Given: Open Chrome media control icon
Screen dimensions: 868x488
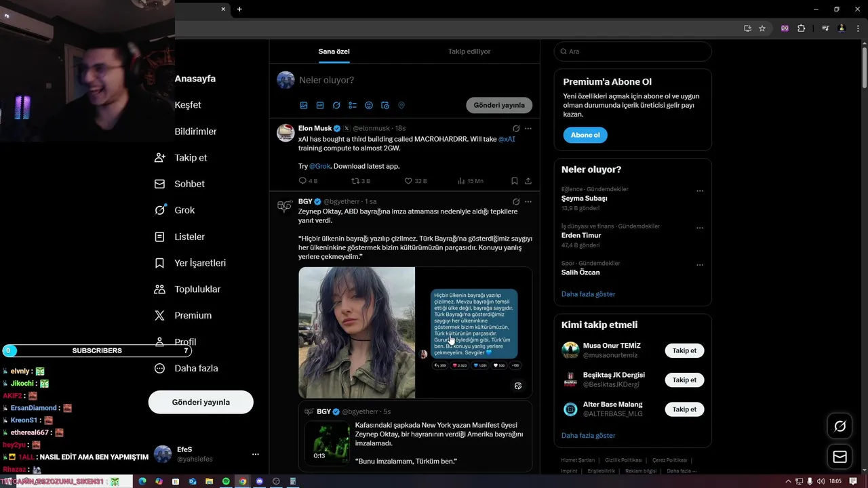Looking at the screenshot, I should pyautogui.click(x=825, y=28).
